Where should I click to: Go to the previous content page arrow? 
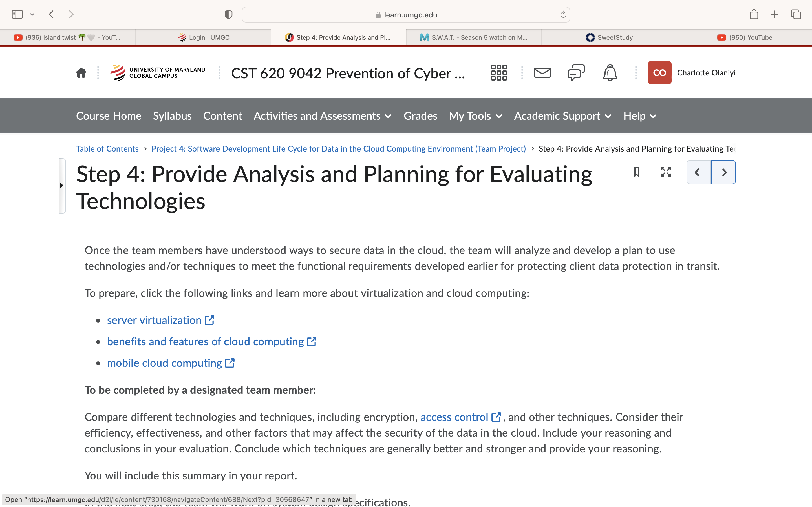pos(699,172)
